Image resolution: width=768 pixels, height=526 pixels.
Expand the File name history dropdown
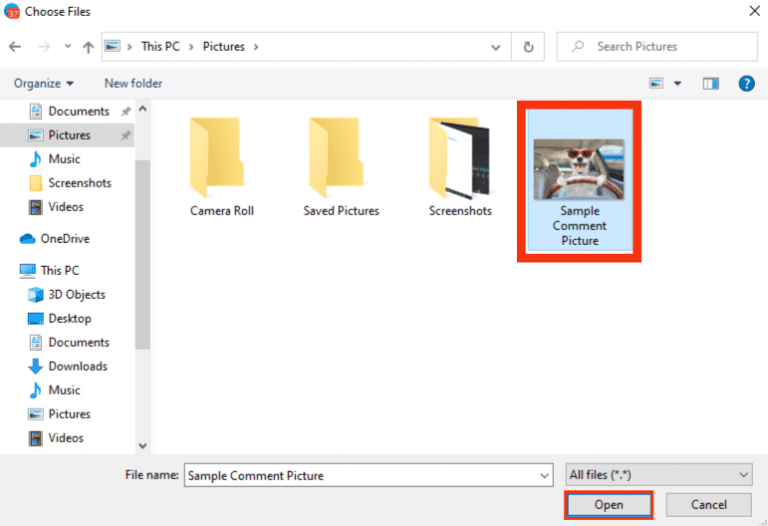(544, 476)
